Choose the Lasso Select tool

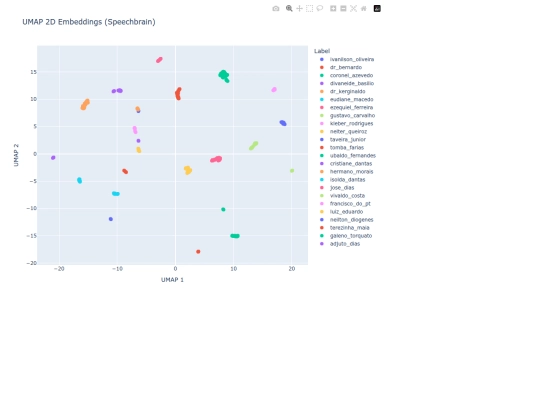click(320, 8)
